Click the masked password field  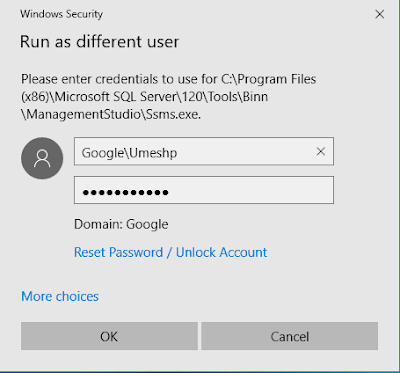[204, 190]
